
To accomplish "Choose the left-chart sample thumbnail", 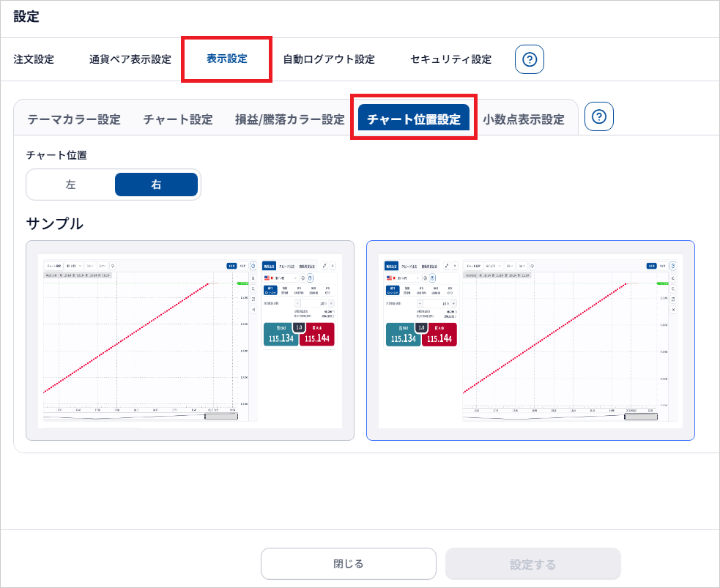I will pos(190,340).
